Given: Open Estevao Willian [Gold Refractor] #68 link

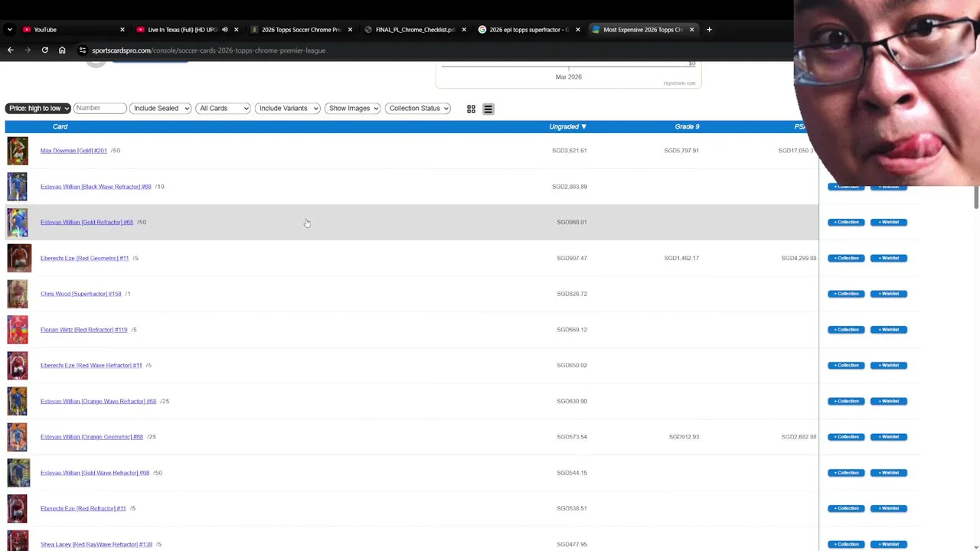Looking at the screenshot, I should [x=87, y=222].
